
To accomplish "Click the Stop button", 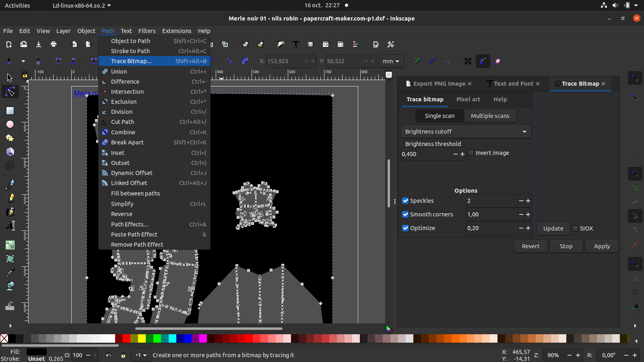I will coord(566,246).
